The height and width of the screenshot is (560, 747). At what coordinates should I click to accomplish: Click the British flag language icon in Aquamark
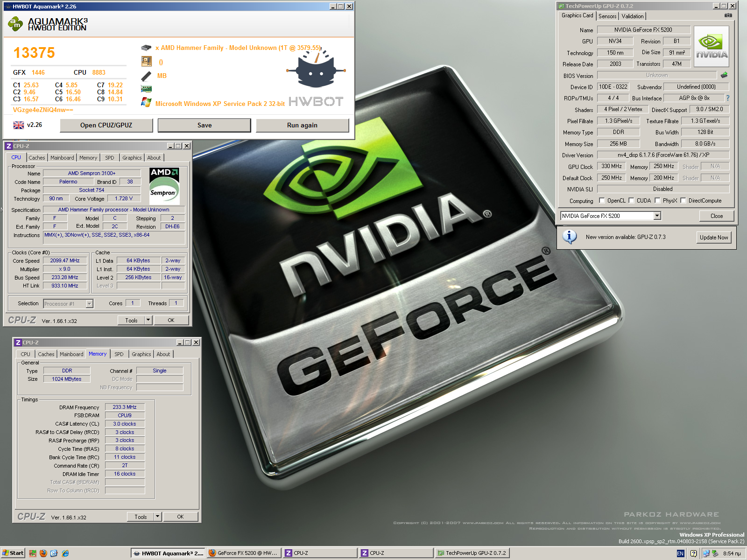point(19,125)
